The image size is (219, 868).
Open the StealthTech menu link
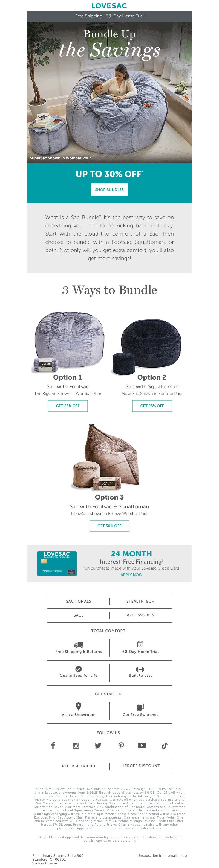pos(140,601)
